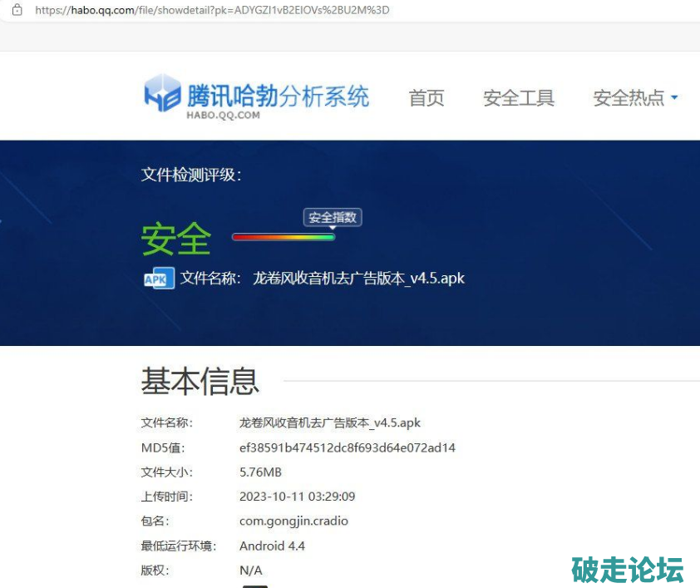Open the 首页 navigation item

[x=426, y=98]
